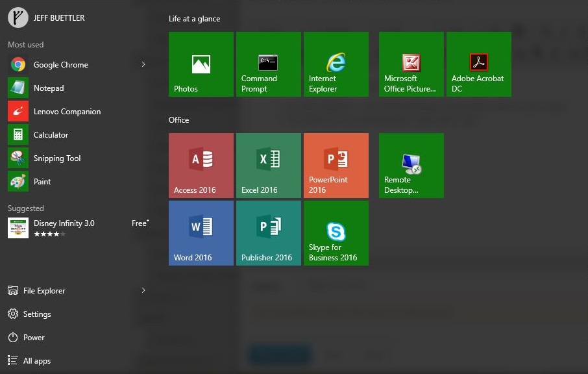Select the Google Chrome label
This screenshot has width=588, height=374.
point(61,65)
